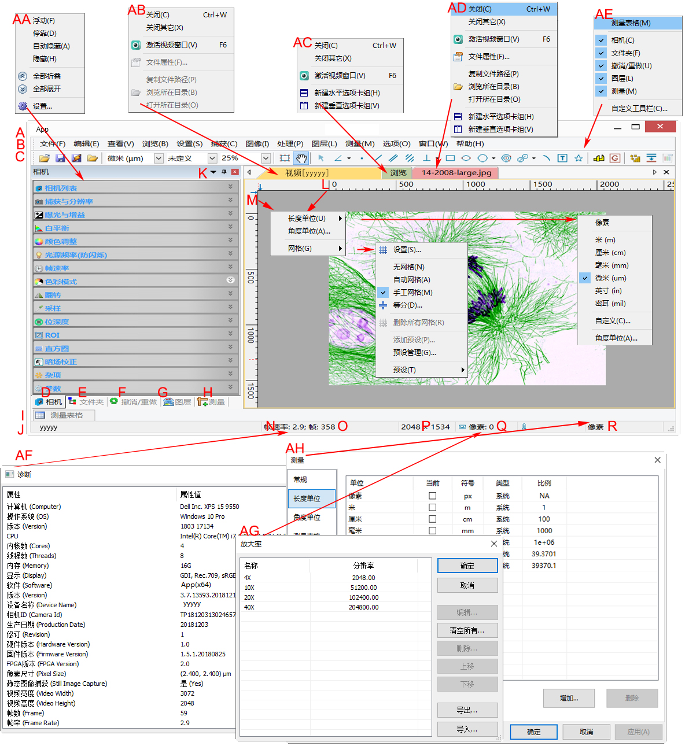Click the 等分(D)... divide grid icon
This screenshot has width=700, height=746.
[383, 305]
